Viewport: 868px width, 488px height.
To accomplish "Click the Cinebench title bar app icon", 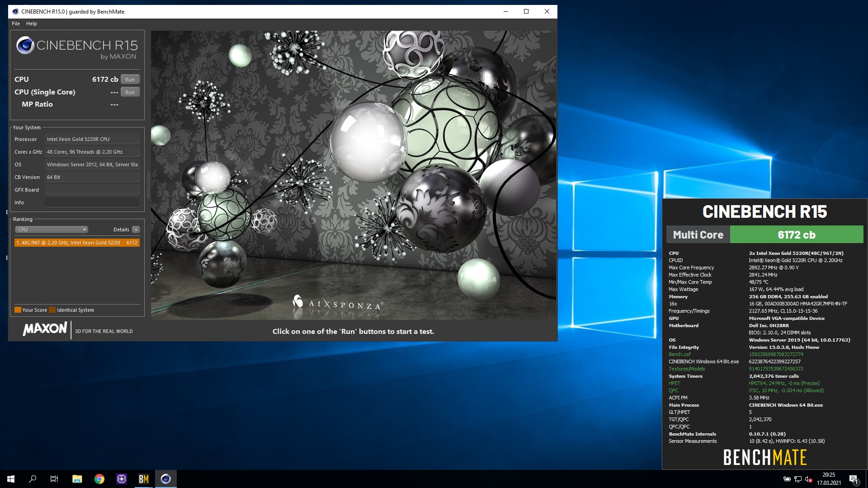I will coord(15,12).
